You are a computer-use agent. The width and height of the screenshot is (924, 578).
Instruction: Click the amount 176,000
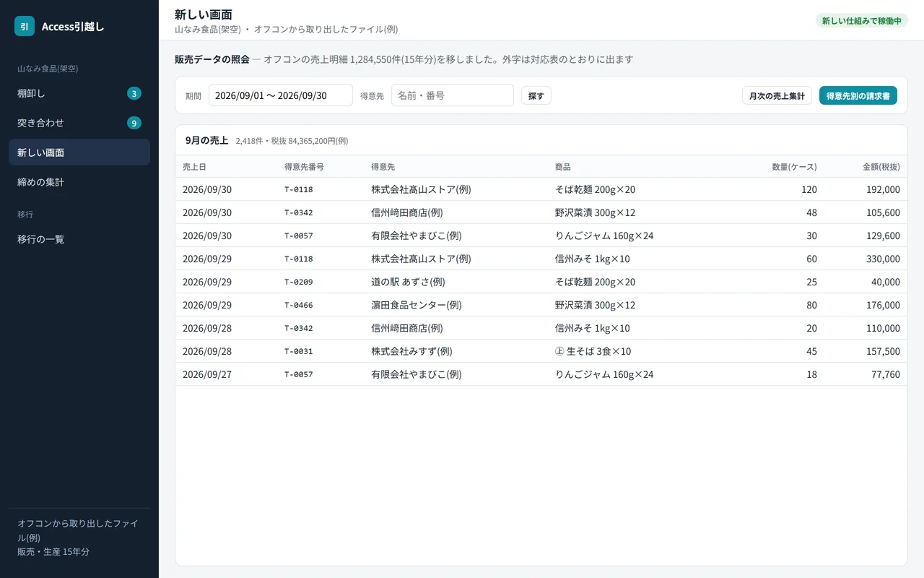883,305
